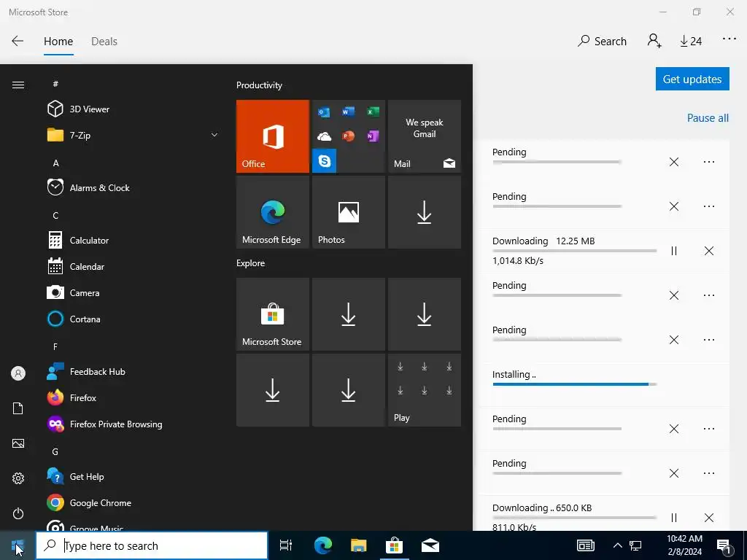The width and height of the screenshot is (747, 560).
Task: Launch Firefox from the app list
Action: (133, 397)
